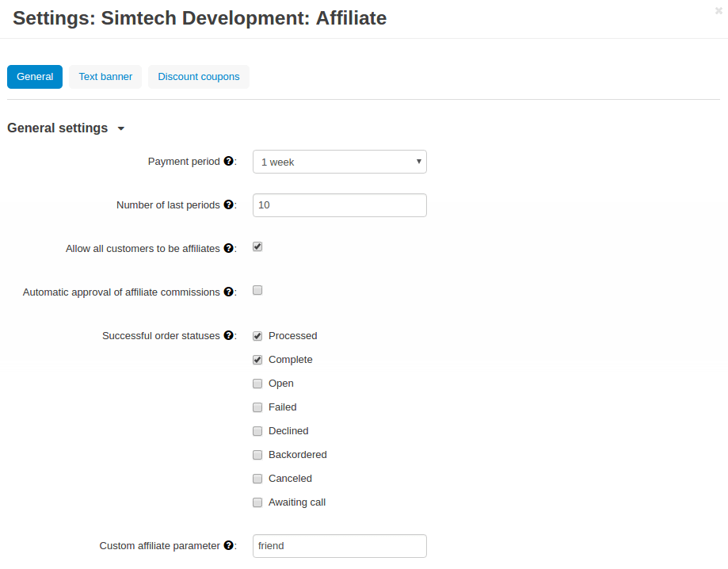Click help icon for Custom affiliate parameter
The height and width of the screenshot is (569, 728).
[x=228, y=546]
